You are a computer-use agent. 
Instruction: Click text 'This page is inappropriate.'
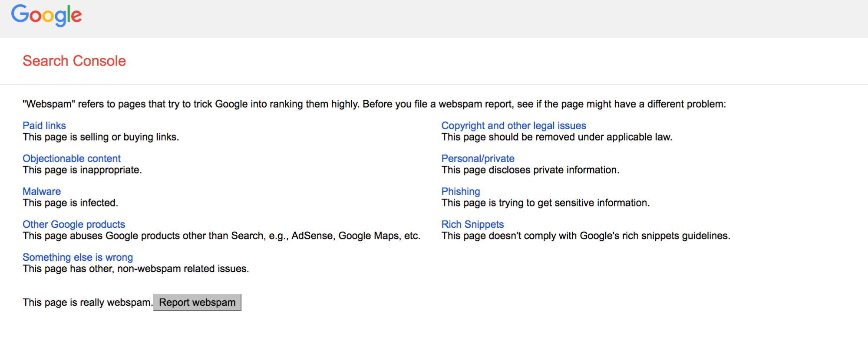(82, 170)
